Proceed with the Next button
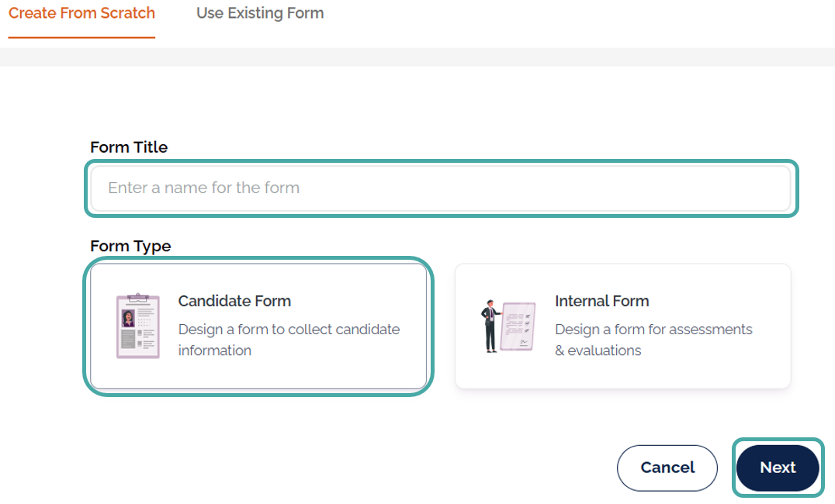This screenshot has width=835, height=504. tap(778, 468)
